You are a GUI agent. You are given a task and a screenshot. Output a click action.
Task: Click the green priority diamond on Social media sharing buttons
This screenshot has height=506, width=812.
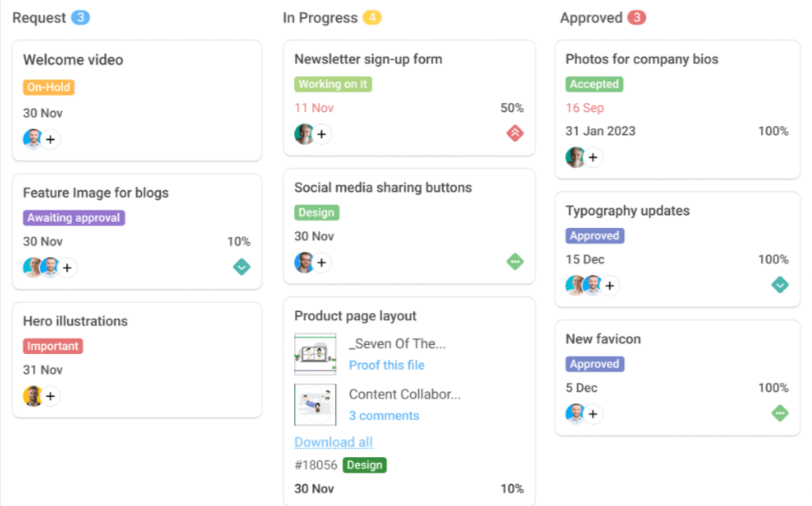click(514, 262)
